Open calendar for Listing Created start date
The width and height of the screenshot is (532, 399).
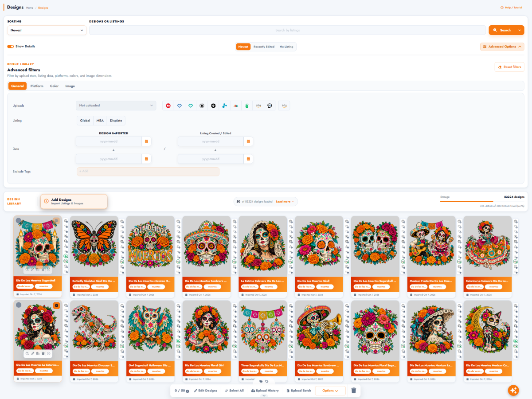248,141
